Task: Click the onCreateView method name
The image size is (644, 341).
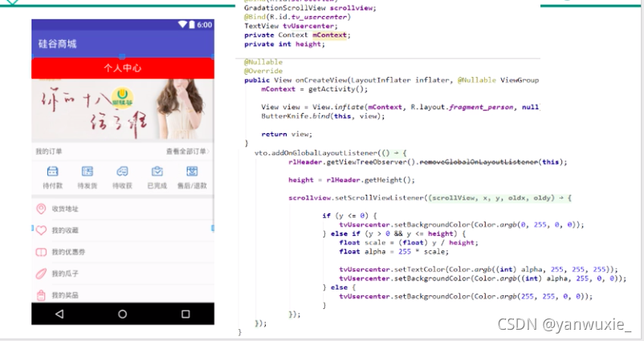Action: [x=321, y=80]
